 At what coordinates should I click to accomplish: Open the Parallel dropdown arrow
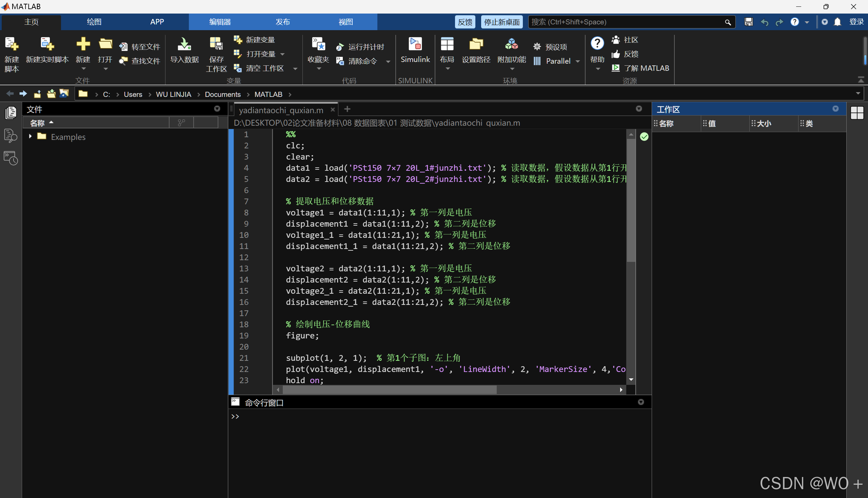click(578, 61)
